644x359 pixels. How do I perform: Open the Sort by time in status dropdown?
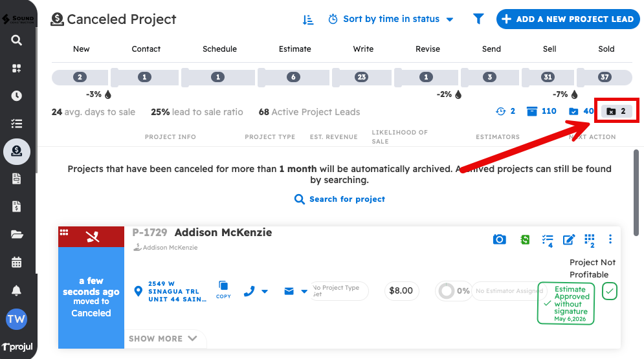(x=391, y=19)
